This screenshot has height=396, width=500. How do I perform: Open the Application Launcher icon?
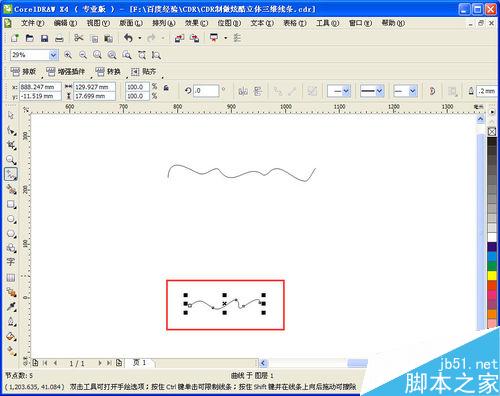(214, 38)
